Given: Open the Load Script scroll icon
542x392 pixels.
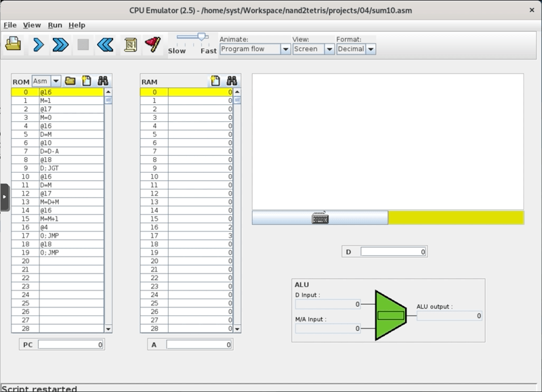Looking at the screenshot, I should tap(129, 45).
